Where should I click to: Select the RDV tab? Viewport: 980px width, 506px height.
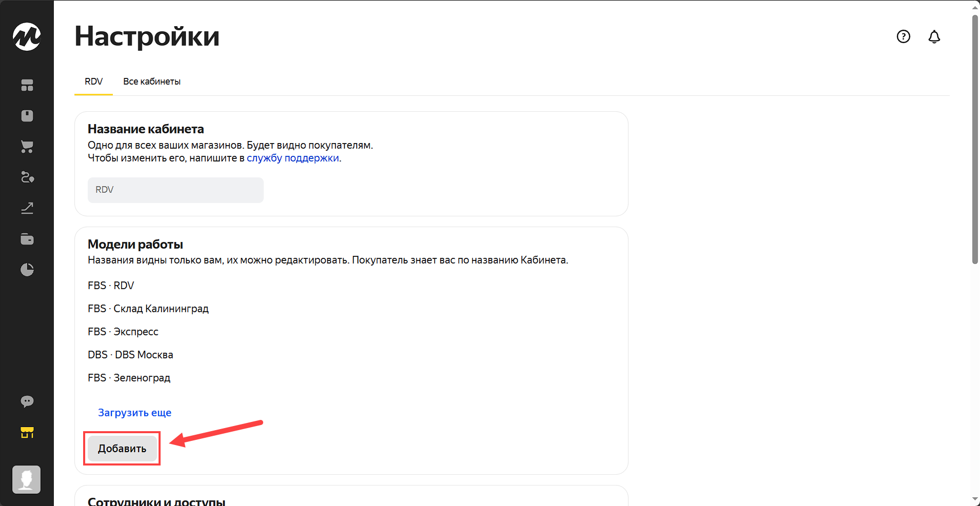(93, 82)
